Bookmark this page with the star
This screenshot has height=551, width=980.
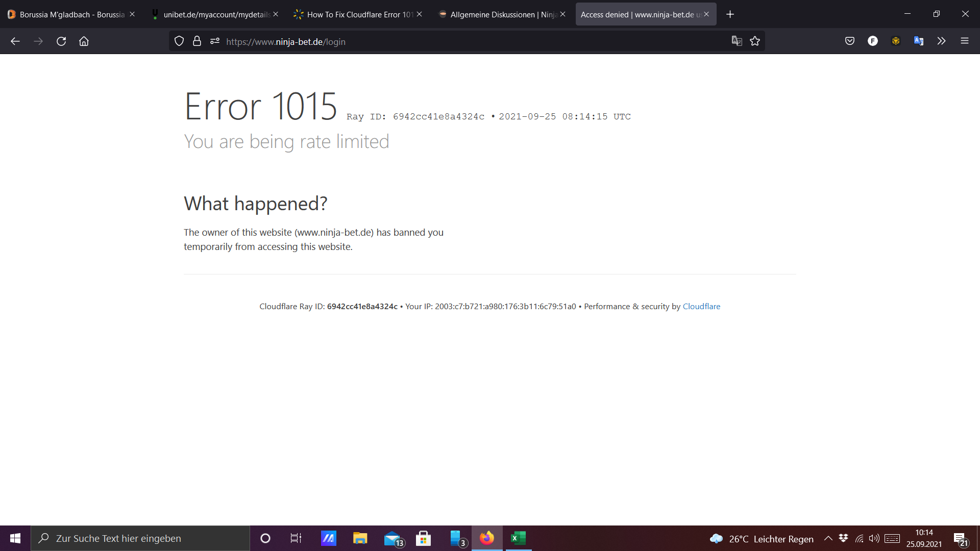(x=755, y=41)
